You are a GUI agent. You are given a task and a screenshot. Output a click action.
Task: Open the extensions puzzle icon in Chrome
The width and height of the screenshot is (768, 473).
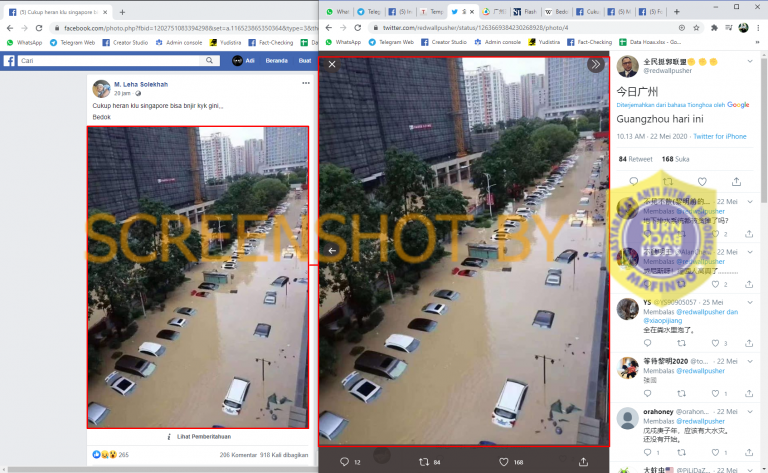point(714,28)
